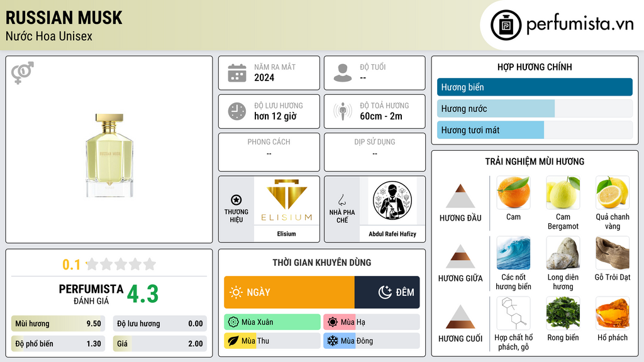Viewport: 644px width, 362px height.
Task: Click the Mùa Thu season bar
Action: pyautogui.click(x=272, y=341)
